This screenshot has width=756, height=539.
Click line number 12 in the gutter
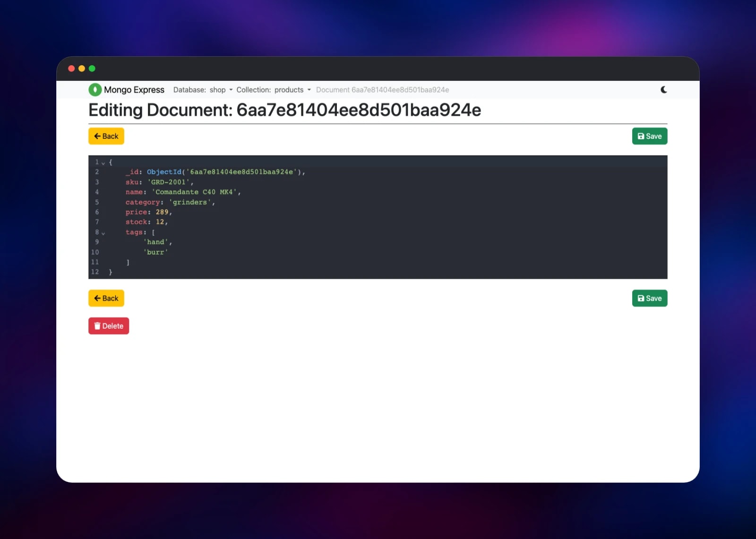(x=95, y=272)
